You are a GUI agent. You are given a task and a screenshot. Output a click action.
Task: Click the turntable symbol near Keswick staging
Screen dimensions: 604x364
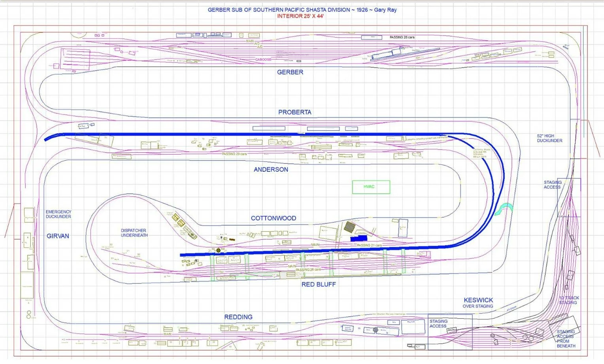(525, 337)
